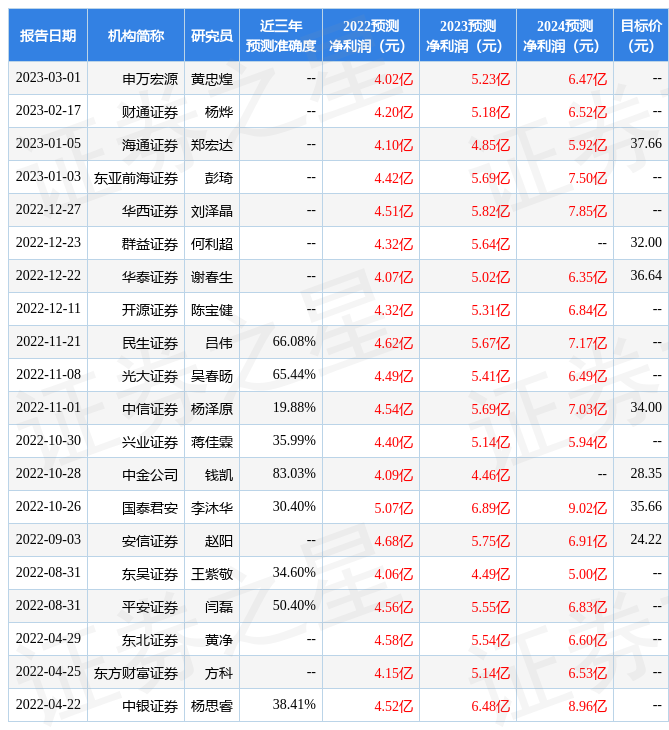This screenshot has height=730, width=669.
Task: Click the 报告日期 column header
Action: [x=48, y=35]
